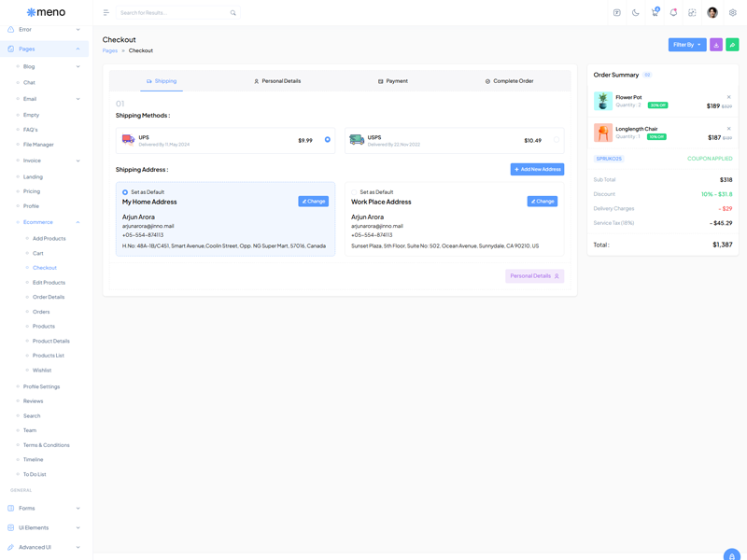
Task: Open the notifications bell
Action: 673,13
